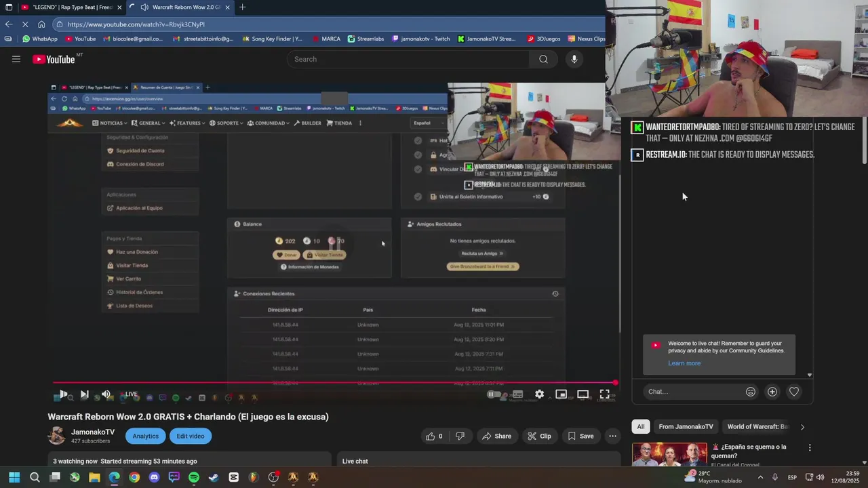Show hidden system tray icons
The width and height of the screenshot is (868, 488).
point(759,477)
